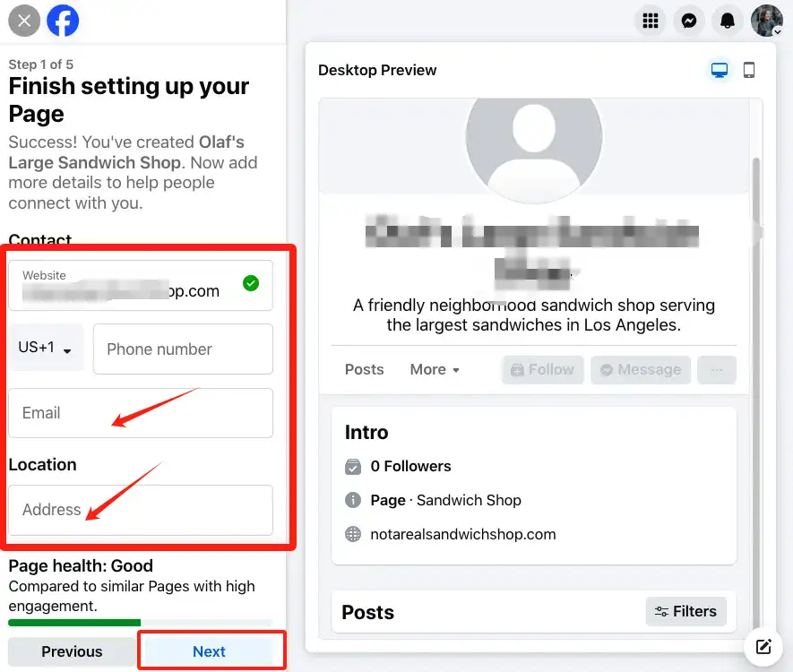Click the Website input field

point(141,285)
